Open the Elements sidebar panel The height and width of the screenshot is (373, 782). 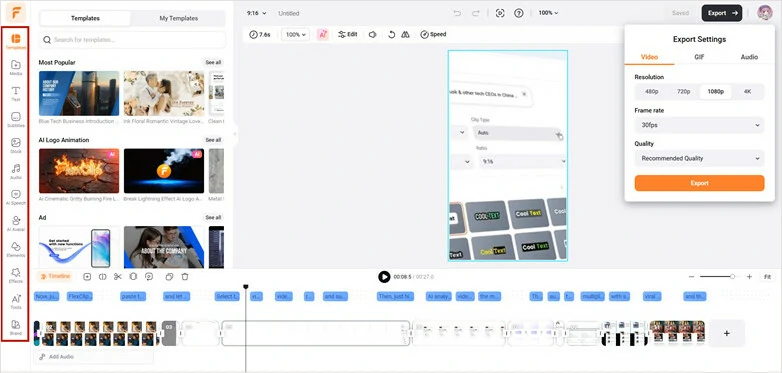(x=15, y=249)
